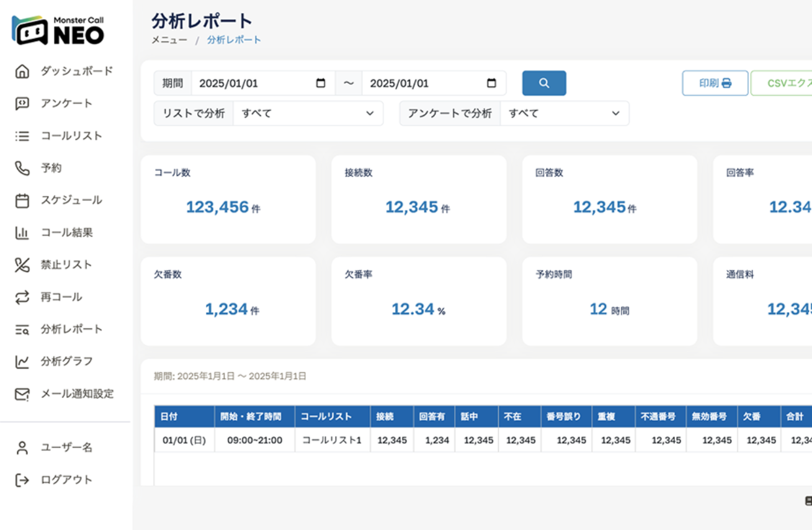Click the コール結果 bar chart icon

tap(22, 233)
